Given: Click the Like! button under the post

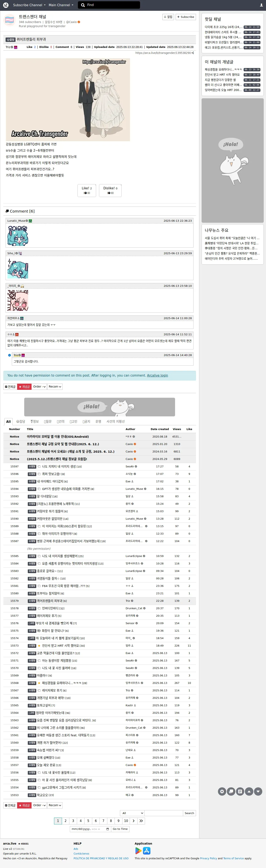Looking at the screenshot, I should 87,190.
